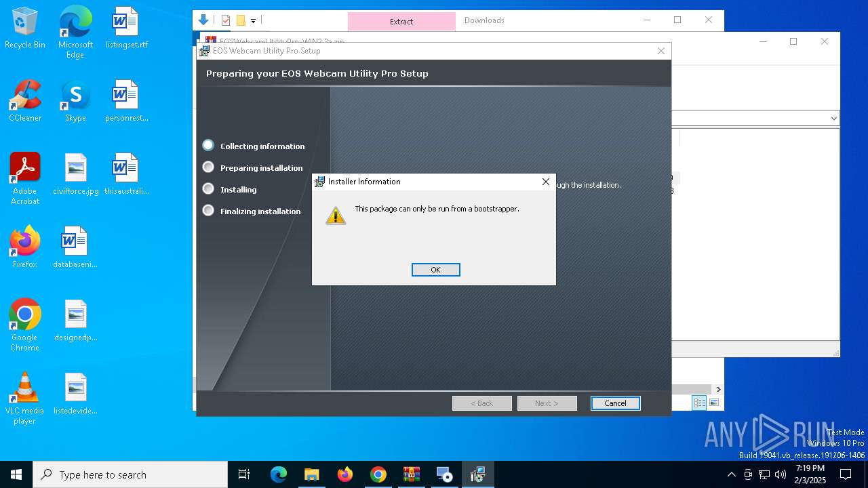Close the Installer Information dialog

click(545, 182)
